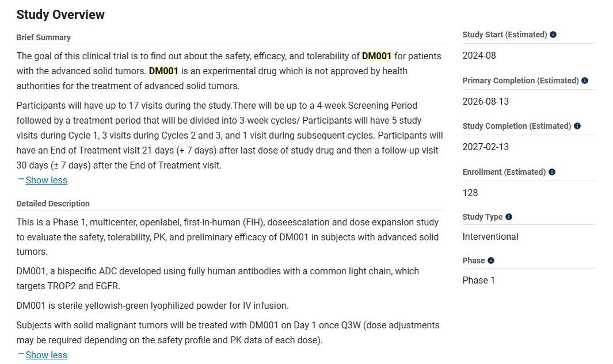This screenshot has height=364, width=613.
Task: Click the Study Overview heading
Action: [x=60, y=15]
